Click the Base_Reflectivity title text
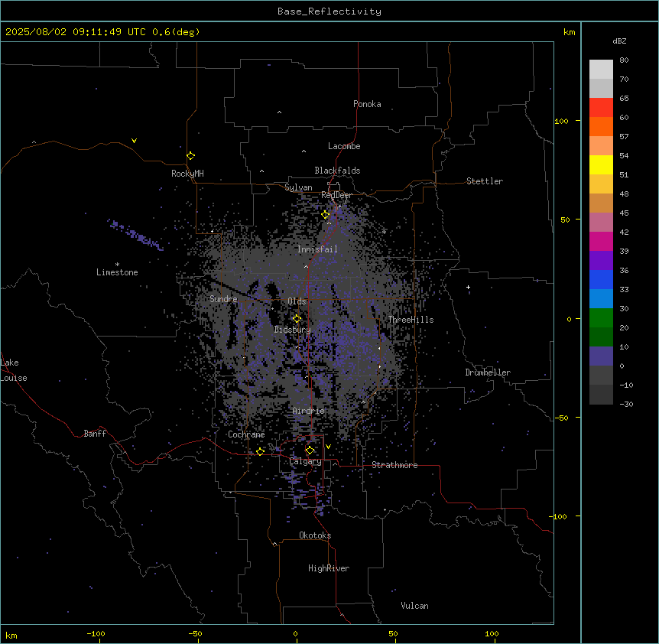 coord(329,11)
